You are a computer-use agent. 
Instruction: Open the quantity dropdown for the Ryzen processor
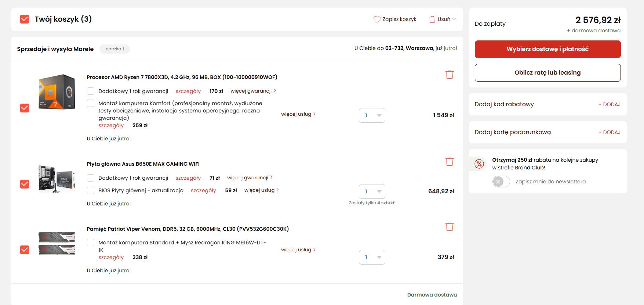coord(372,115)
